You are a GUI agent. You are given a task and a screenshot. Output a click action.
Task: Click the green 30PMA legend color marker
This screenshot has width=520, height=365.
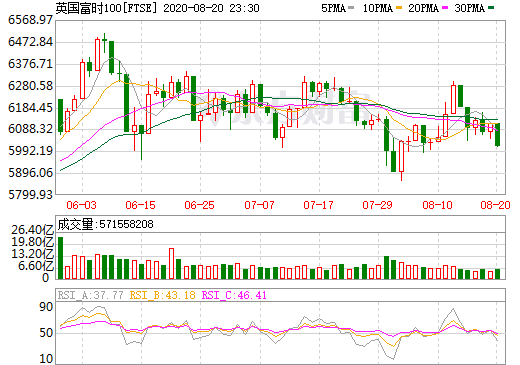pos(491,8)
